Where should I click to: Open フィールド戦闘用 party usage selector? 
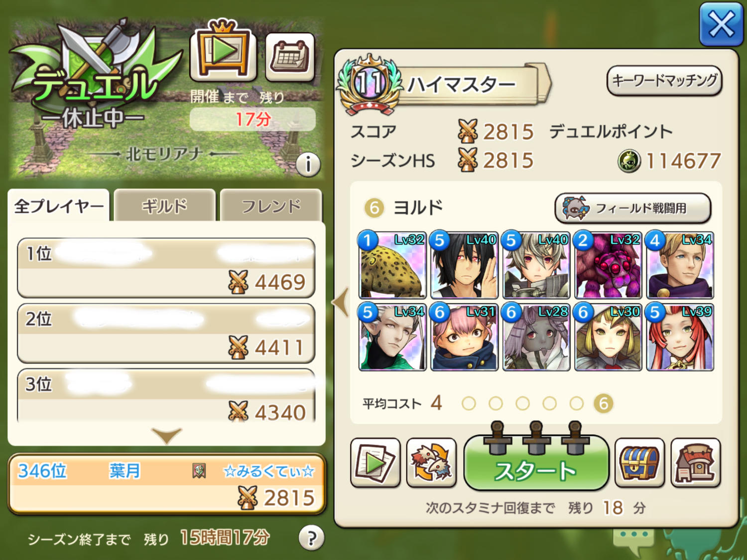pos(632,208)
